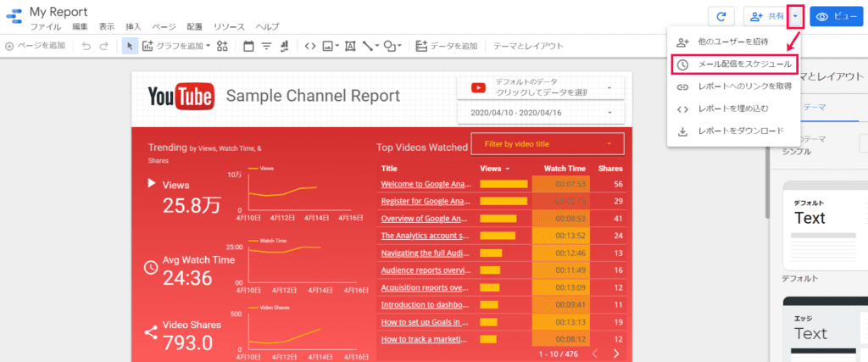Select the shape tool icon

coord(390,46)
